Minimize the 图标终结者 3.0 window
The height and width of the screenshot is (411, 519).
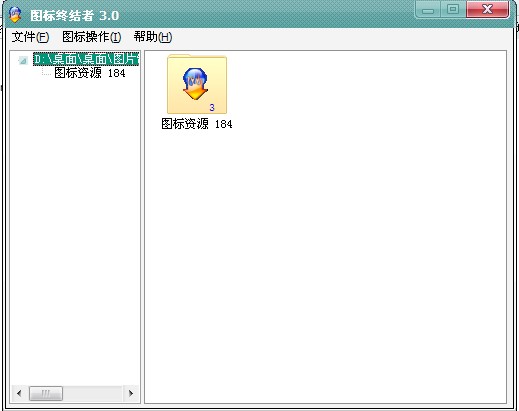(x=428, y=10)
